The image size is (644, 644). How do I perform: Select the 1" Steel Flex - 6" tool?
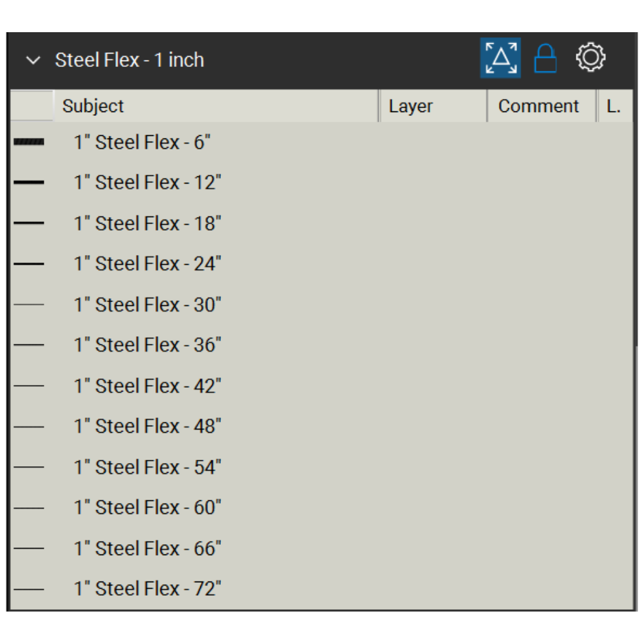coord(142,142)
